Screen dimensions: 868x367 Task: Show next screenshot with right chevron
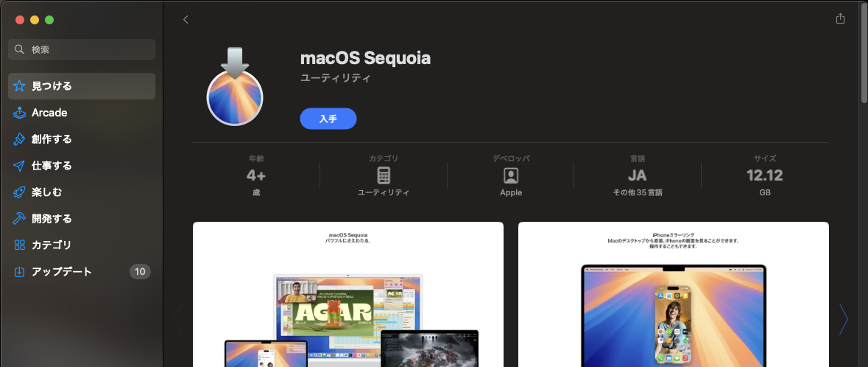click(x=843, y=319)
